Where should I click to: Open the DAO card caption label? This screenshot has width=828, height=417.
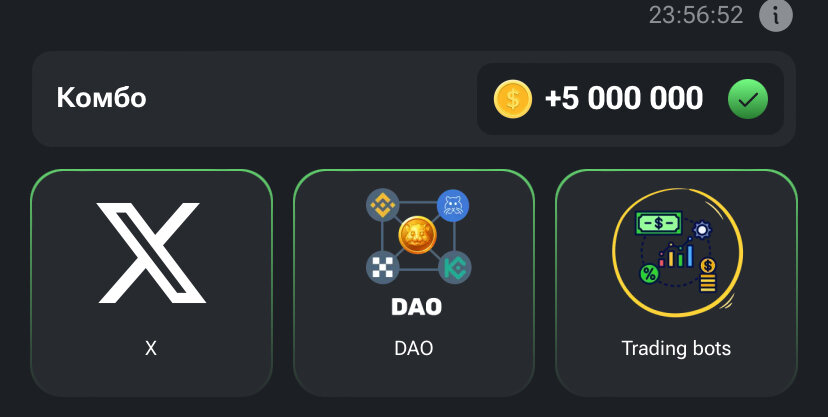[413, 348]
